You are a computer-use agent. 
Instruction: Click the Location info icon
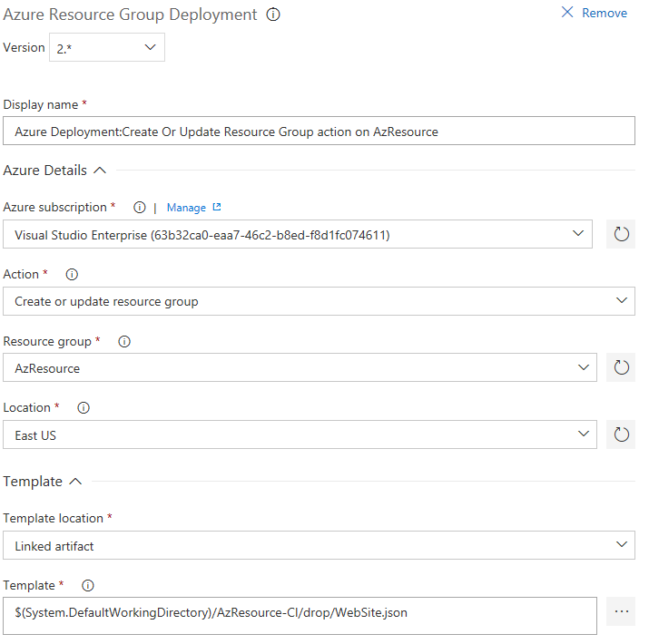pyautogui.click(x=84, y=408)
